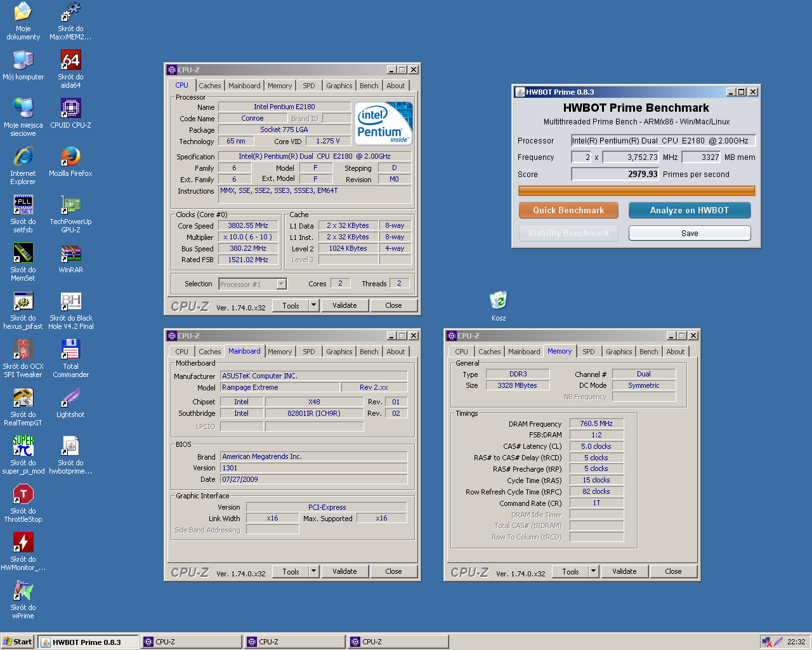Open the setfsb shortcut icon
This screenshot has width=812, height=650.
(23, 204)
